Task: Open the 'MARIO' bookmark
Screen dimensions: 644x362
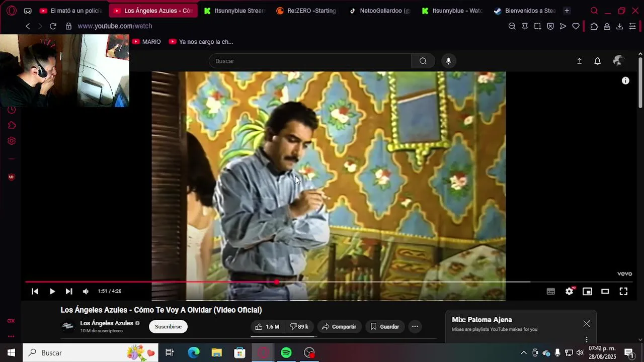Action: coord(146,42)
